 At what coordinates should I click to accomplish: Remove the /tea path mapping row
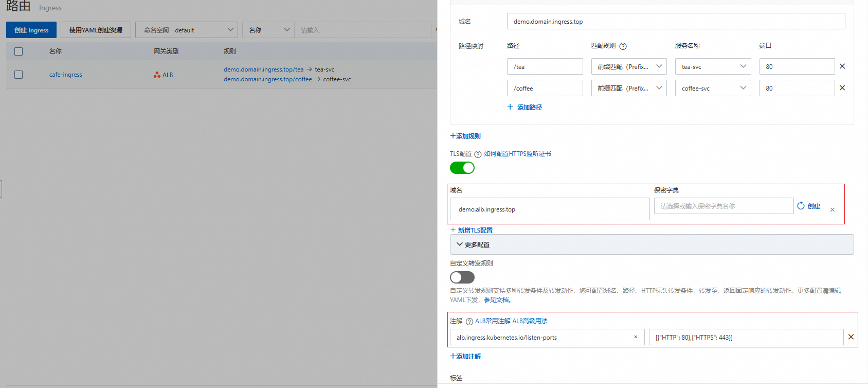[842, 66]
